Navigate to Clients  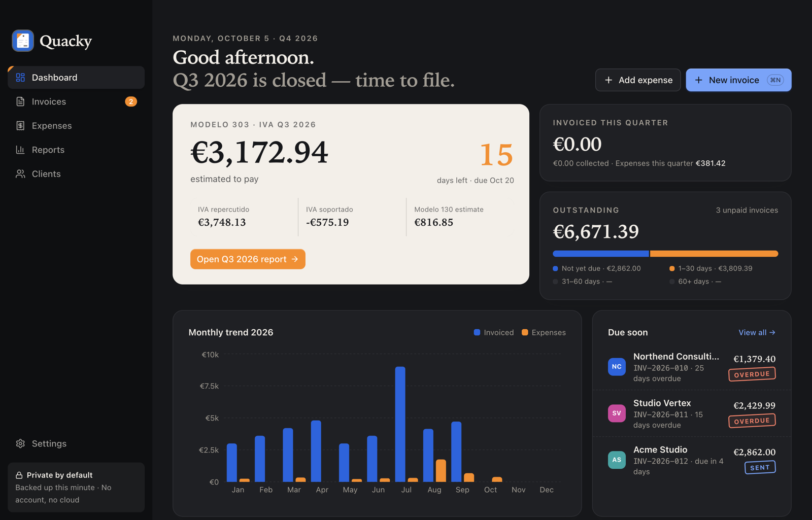coord(76,174)
